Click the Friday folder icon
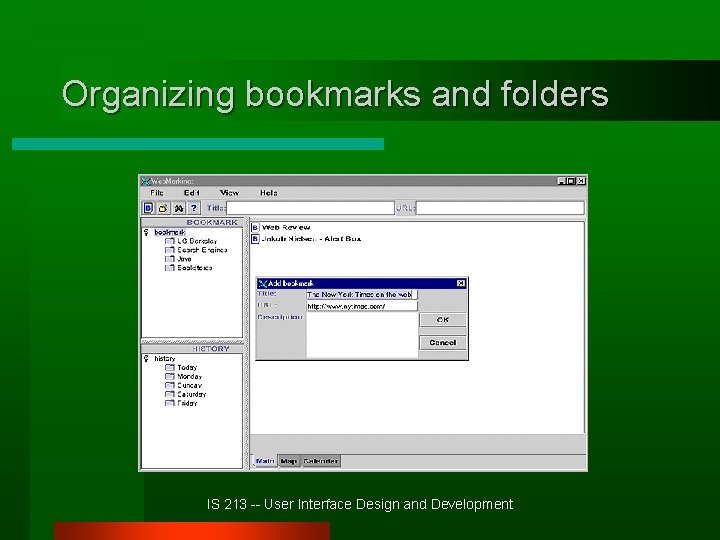 coord(169,403)
